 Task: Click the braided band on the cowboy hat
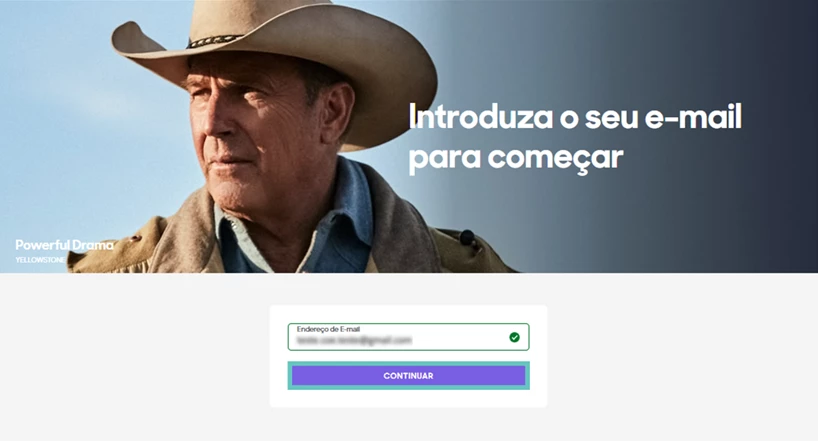[x=214, y=42]
